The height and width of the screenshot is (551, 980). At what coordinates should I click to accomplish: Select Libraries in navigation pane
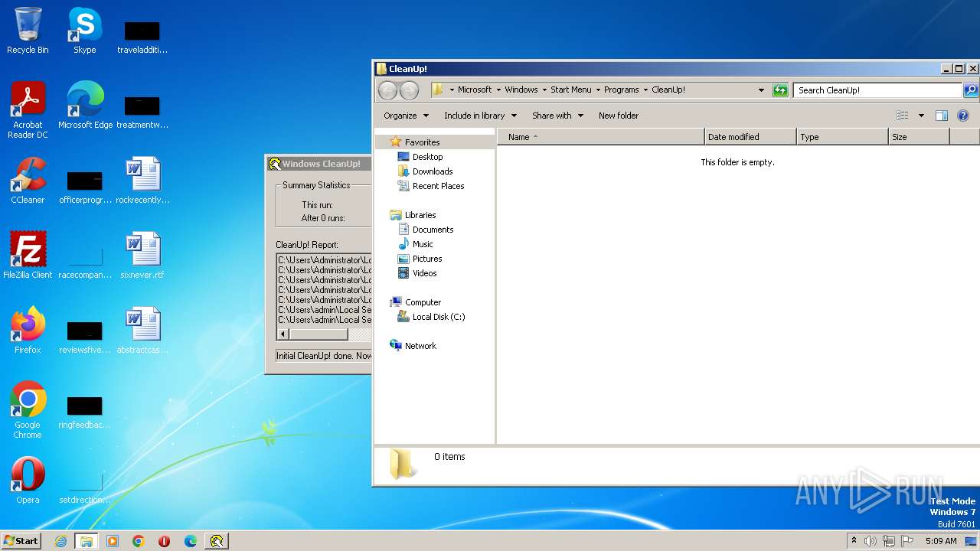[420, 215]
